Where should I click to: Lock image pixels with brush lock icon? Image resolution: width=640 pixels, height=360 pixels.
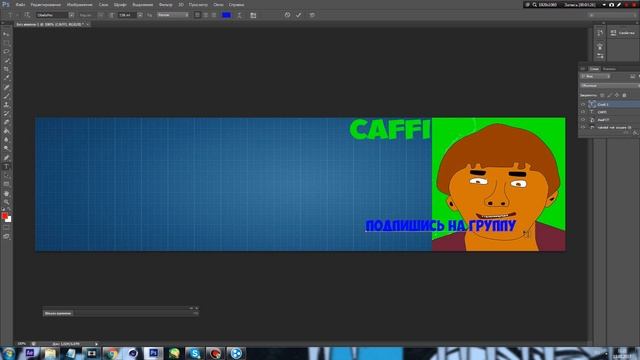pos(610,95)
